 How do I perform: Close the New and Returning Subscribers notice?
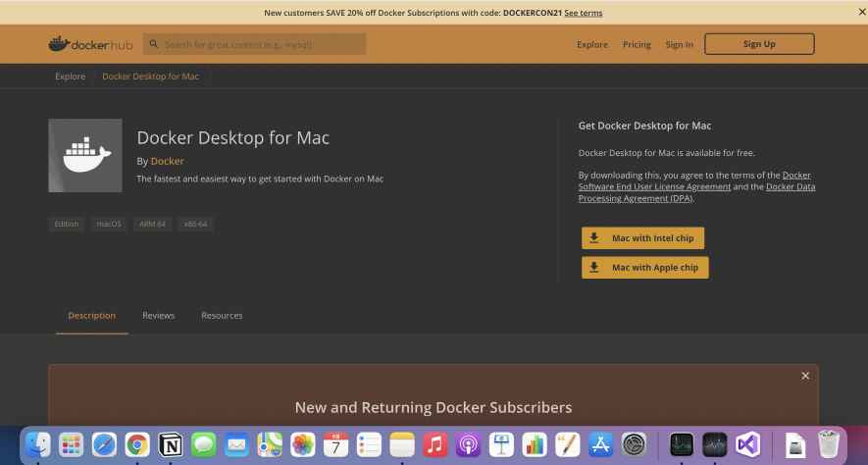point(805,376)
